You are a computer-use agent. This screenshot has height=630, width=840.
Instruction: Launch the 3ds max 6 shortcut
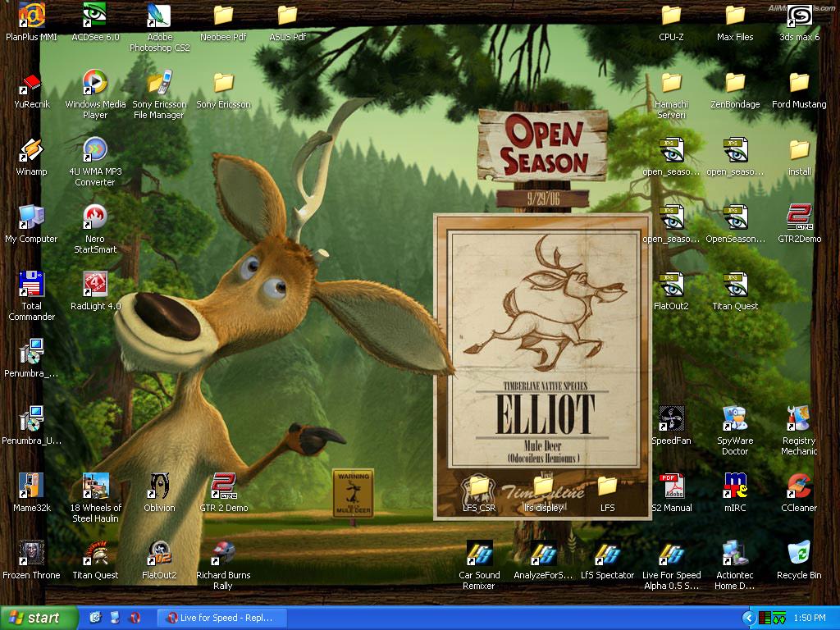(x=799, y=16)
